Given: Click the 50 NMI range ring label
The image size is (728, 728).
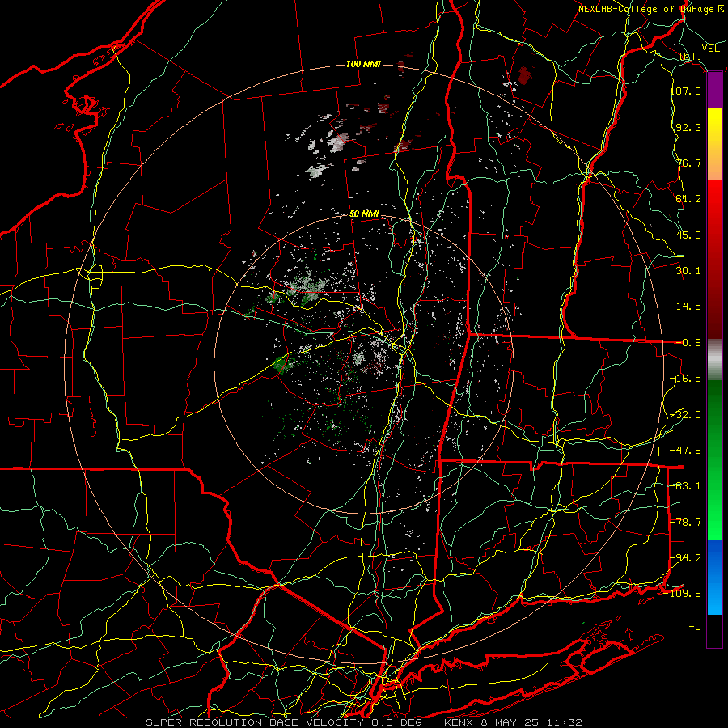Looking at the screenshot, I should 365,214.
